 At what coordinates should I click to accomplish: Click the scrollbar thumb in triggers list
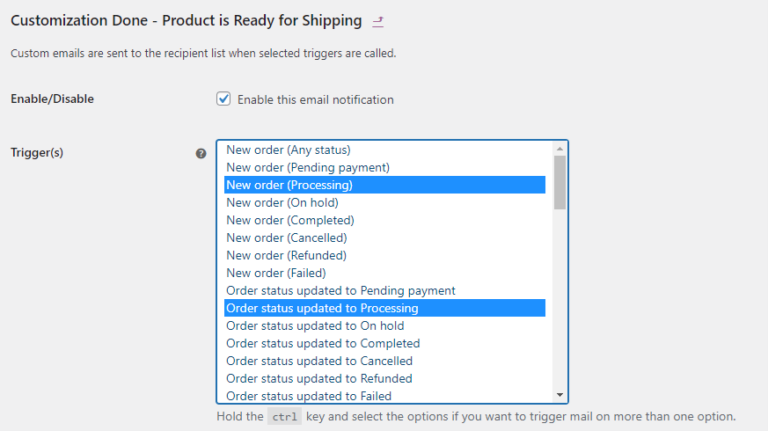point(560,182)
